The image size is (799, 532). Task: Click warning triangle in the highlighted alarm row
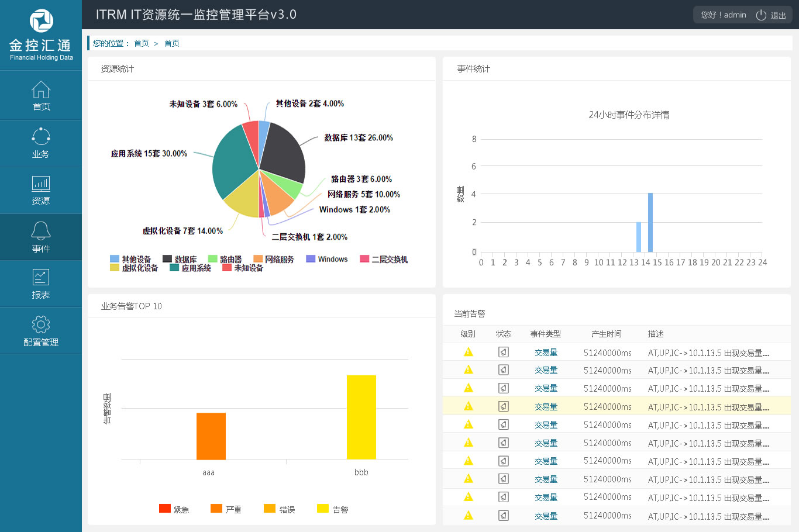pyautogui.click(x=468, y=406)
